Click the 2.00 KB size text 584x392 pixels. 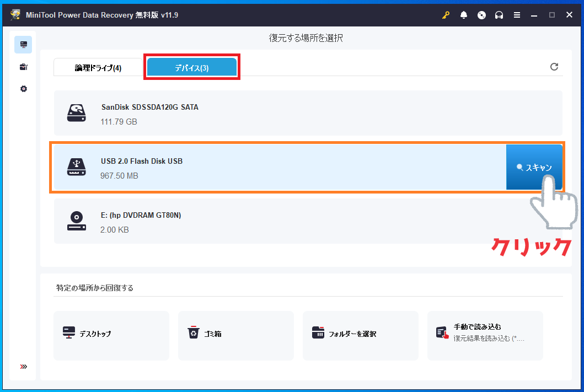pos(114,230)
